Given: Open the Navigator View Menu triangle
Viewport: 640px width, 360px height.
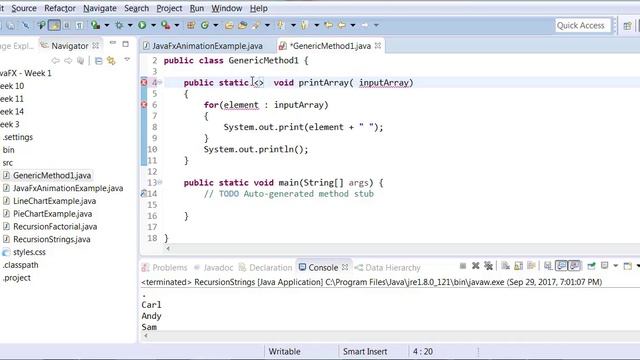Looking at the screenshot, I should (x=127, y=60).
